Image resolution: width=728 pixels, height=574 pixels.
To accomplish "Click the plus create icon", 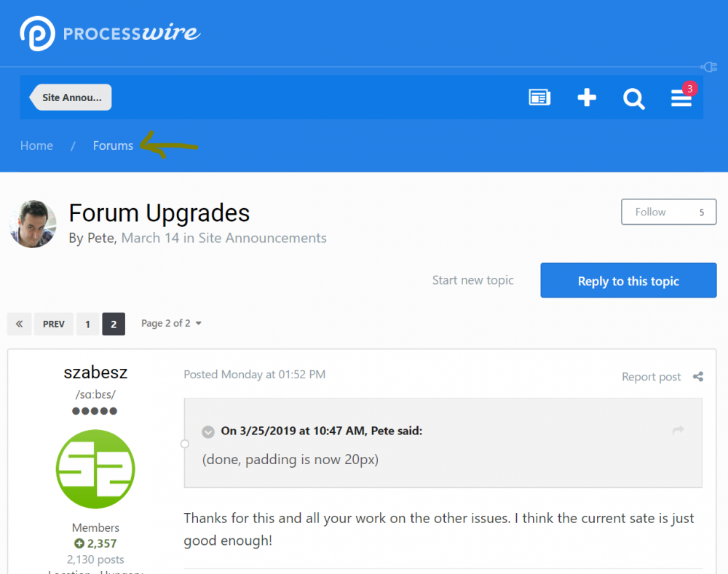I will coord(587,98).
